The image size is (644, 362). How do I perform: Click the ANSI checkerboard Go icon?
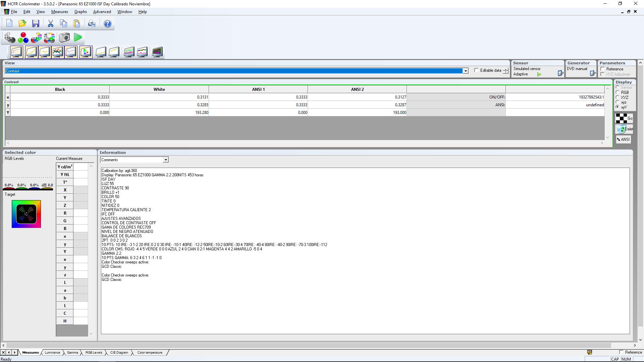tap(624, 118)
